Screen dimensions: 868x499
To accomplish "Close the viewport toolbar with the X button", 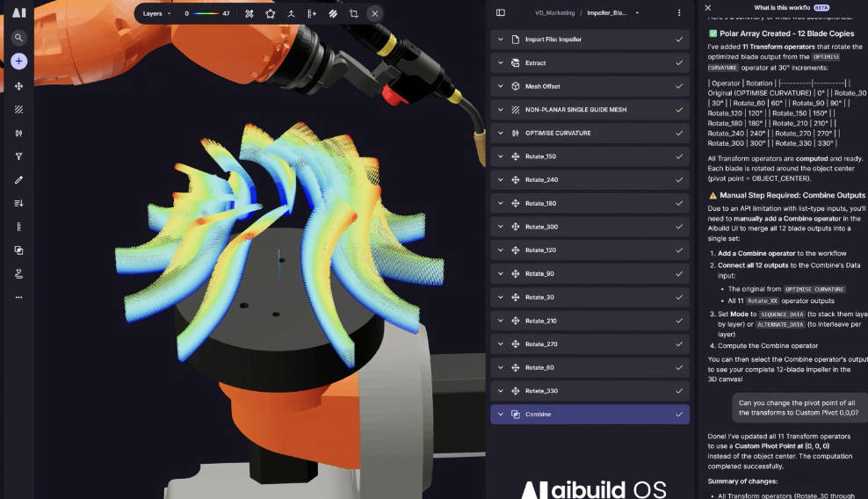I will coord(375,13).
